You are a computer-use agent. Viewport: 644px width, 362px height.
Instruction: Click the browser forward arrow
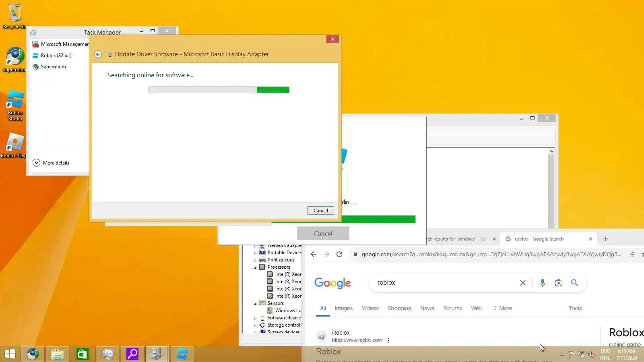326,254
